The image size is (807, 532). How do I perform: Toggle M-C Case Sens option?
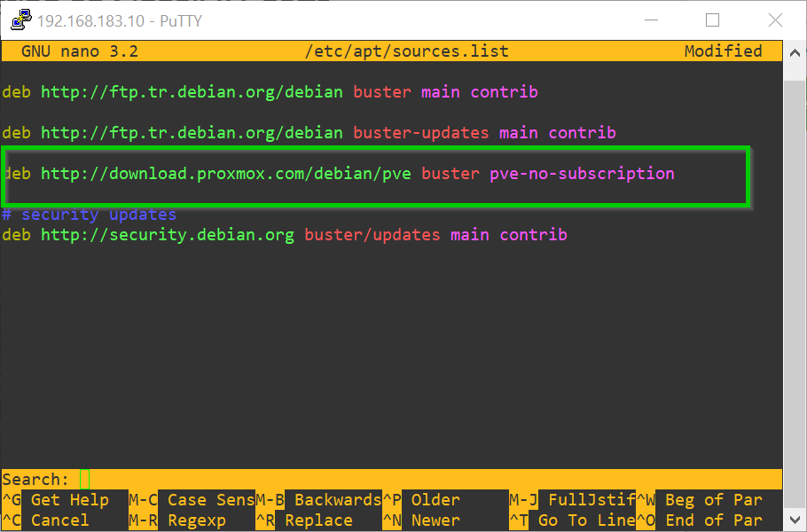click(192, 499)
